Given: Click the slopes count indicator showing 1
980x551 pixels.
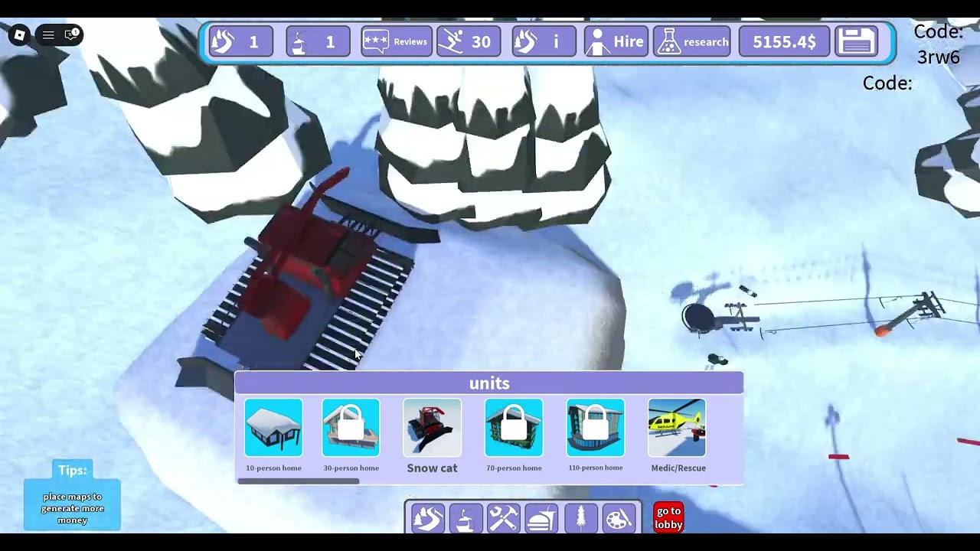Looking at the screenshot, I should pos(240,41).
